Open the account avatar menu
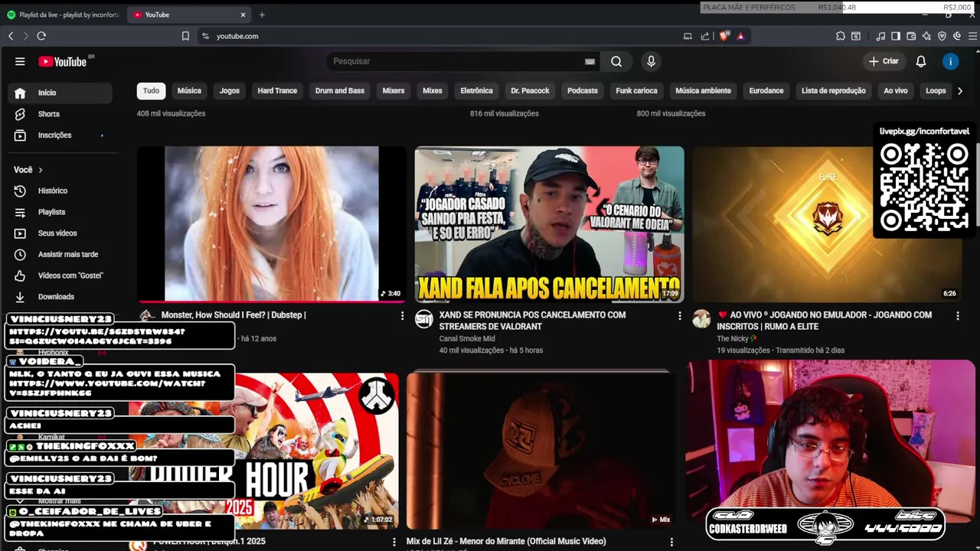The width and height of the screenshot is (980, 551). pos(951,61)
